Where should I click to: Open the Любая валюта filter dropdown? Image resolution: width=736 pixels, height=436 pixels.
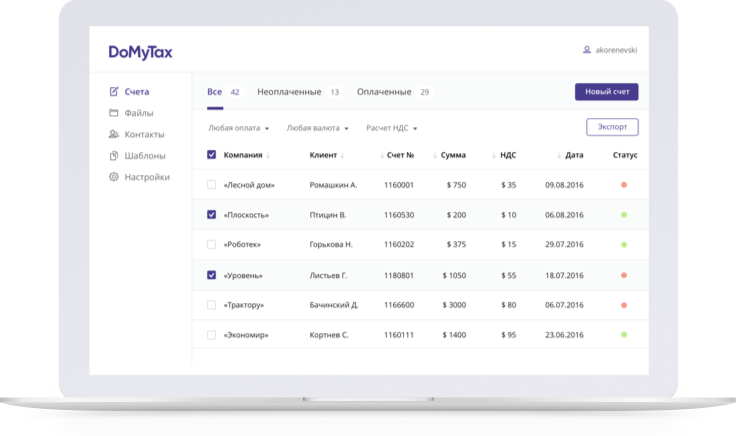pyautogui.click(x=317, y=128)
